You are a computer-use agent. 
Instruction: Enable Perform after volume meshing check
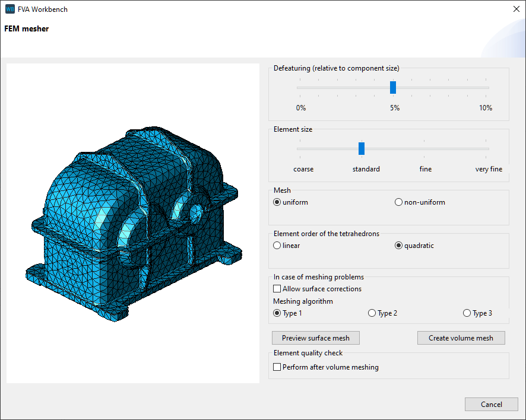[277, 367]
